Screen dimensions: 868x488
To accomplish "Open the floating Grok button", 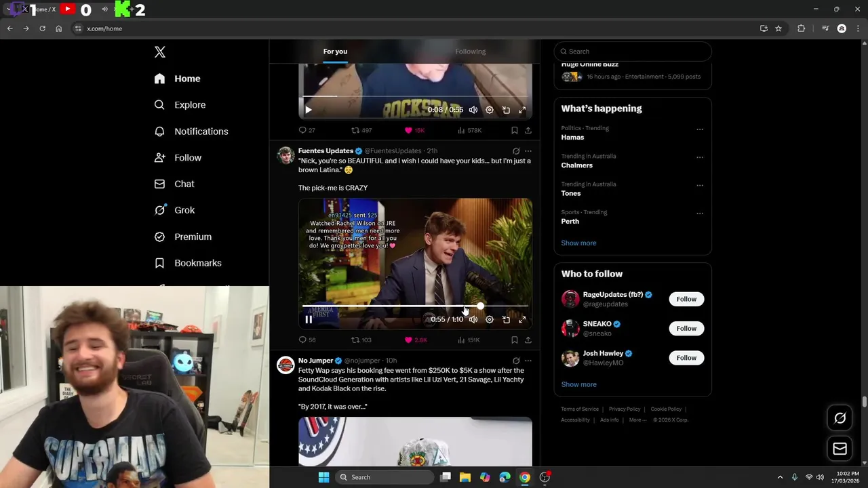I will point(840,418).
